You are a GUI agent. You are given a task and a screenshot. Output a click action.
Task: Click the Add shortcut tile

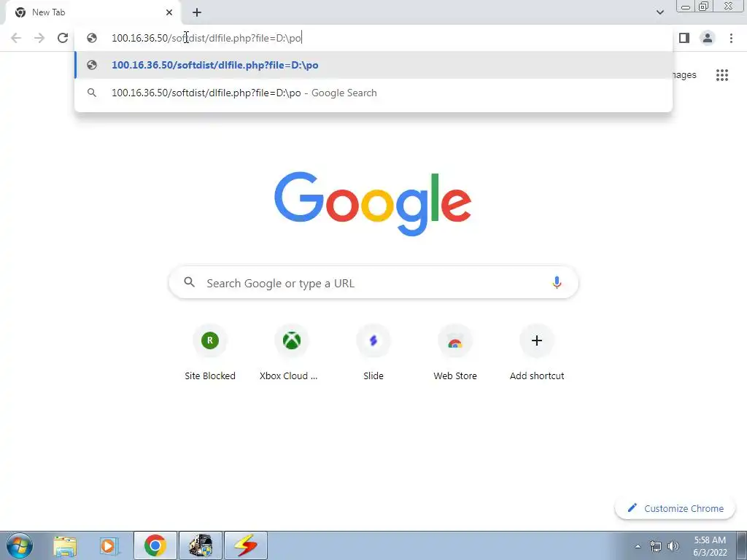tap(537, 353)
